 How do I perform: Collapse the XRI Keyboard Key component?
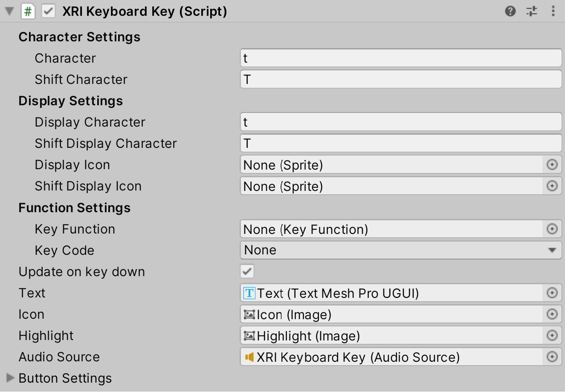pyautogui.click(x=9, y=12)
